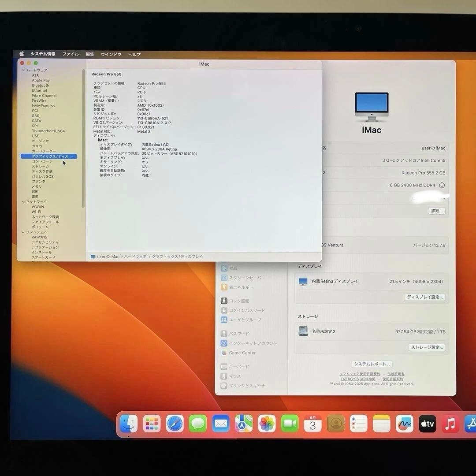Launch Safari from the Dock
This screenshot has height=476, width=476.
pos(175,424)
